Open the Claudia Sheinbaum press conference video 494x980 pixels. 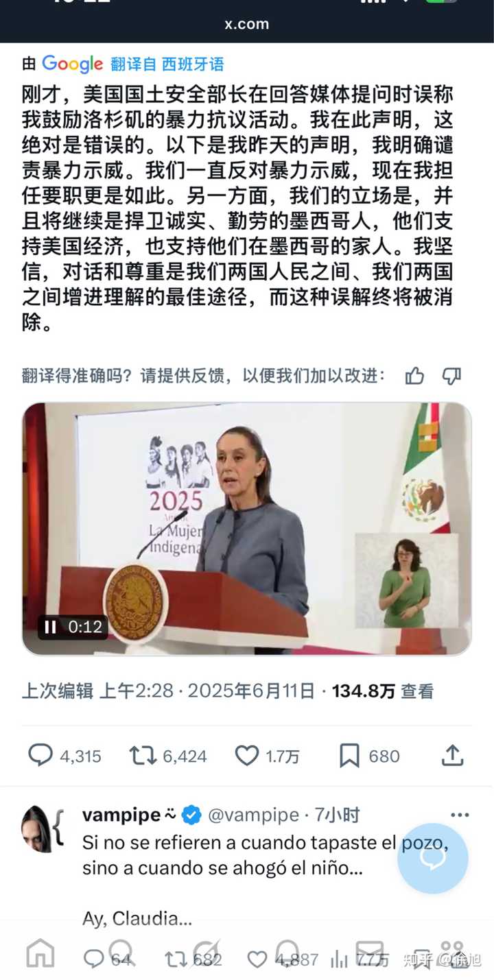[x=247, y=529]
